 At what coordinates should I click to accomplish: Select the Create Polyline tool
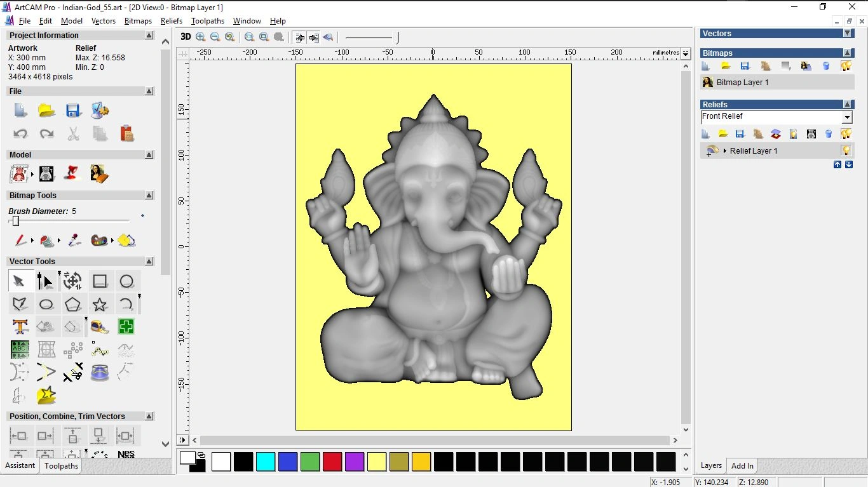(x=20, y=304)
